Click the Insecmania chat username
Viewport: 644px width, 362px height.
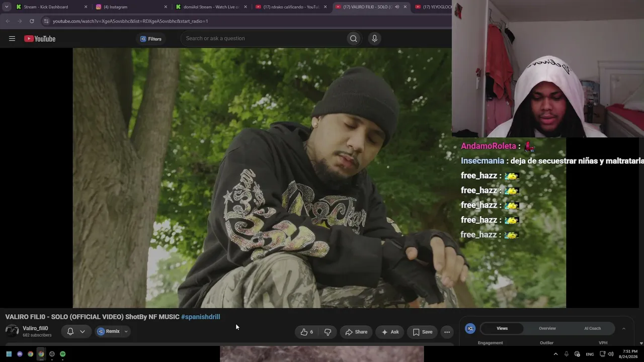click(482, 161)
